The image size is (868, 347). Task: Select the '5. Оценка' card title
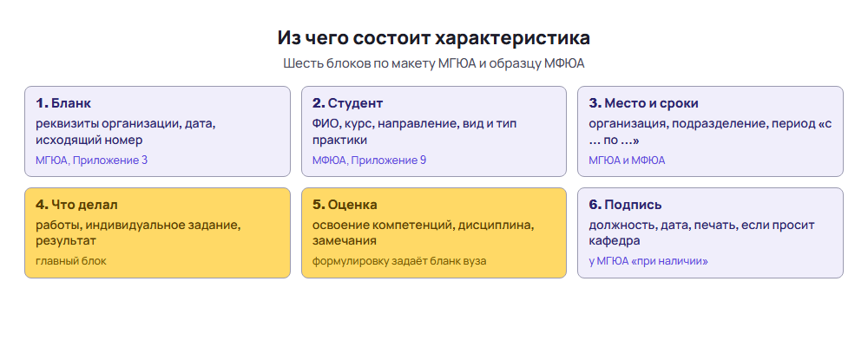(x=345, y=205)
